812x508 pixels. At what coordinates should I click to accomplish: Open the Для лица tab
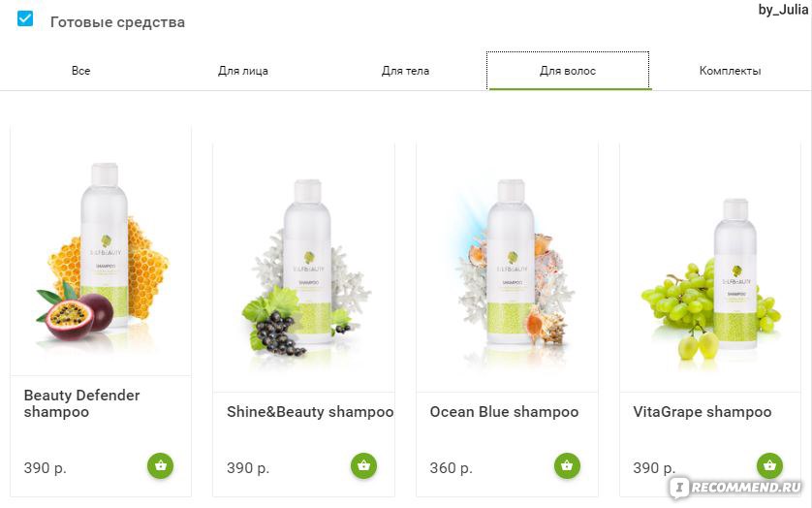[243, 71]
